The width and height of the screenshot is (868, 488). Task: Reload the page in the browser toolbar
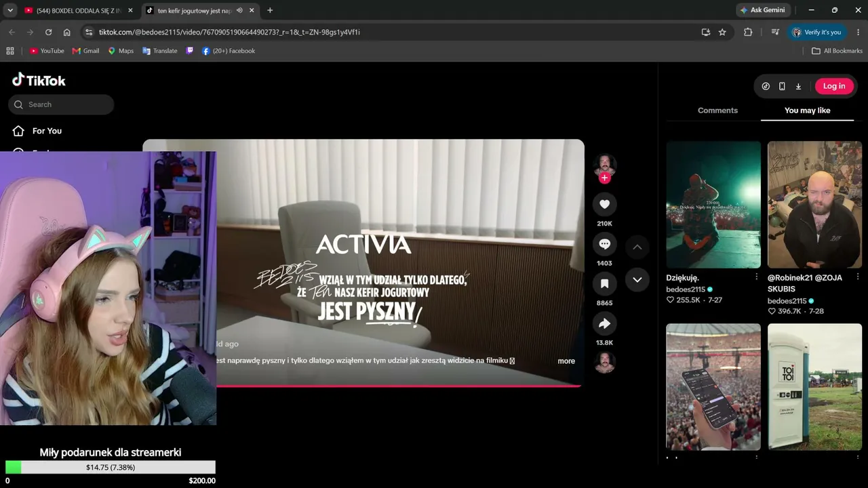click(48, 32)
